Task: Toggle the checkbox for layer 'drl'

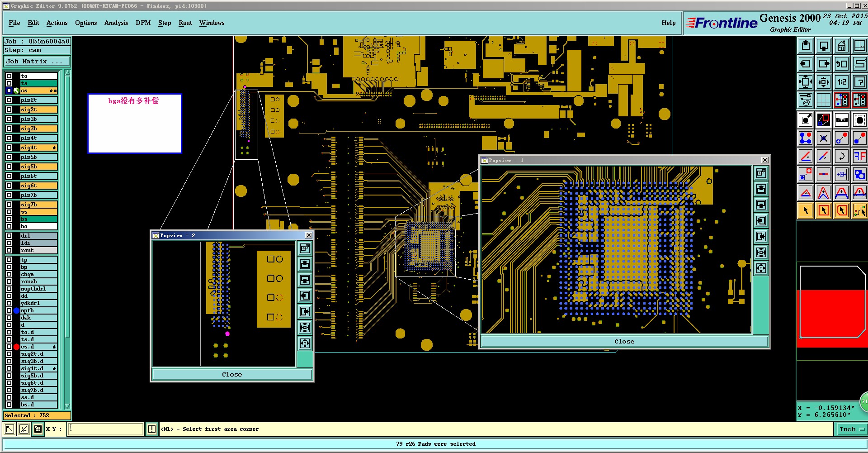Action: click(9, 236)
